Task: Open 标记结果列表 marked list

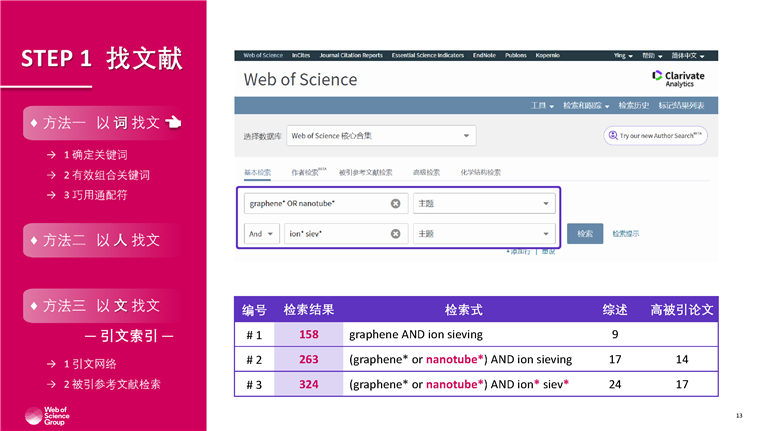Action: click(681, 106)
